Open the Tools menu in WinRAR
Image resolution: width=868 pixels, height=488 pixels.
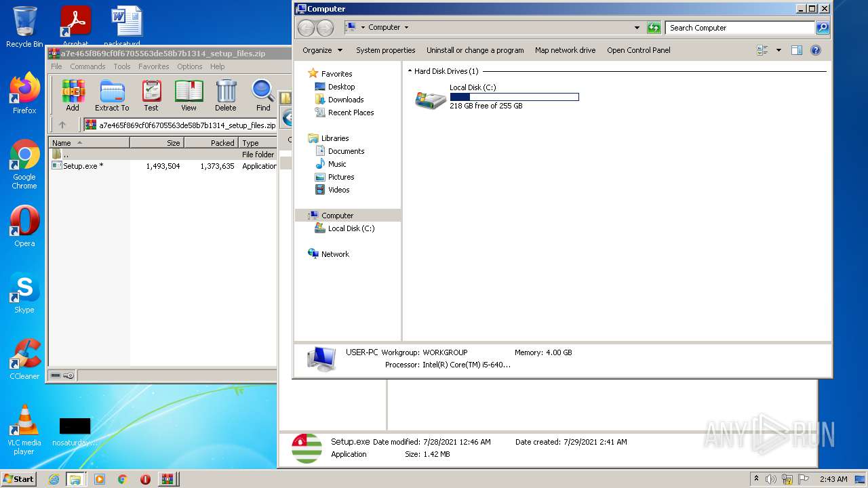coord(122,66)
